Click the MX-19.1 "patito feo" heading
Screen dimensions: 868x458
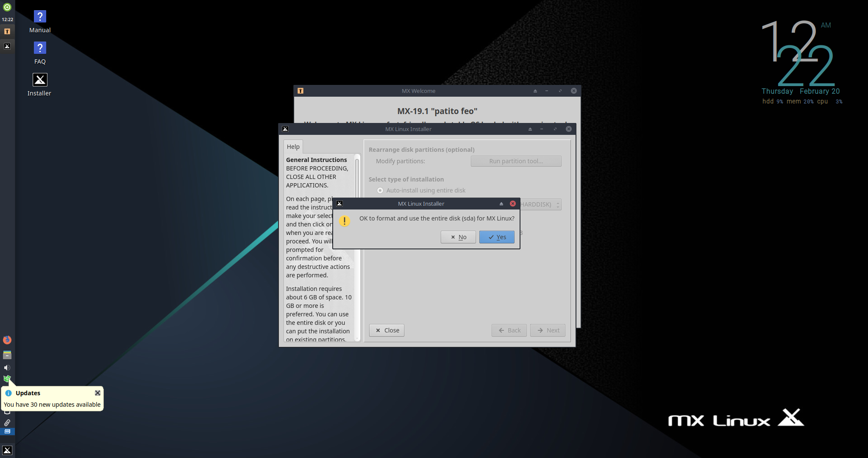(x=437, y=111)
